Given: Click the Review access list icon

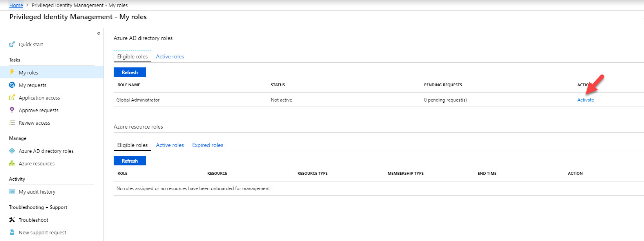Looking at the screenshot, I should click(12, 123).
